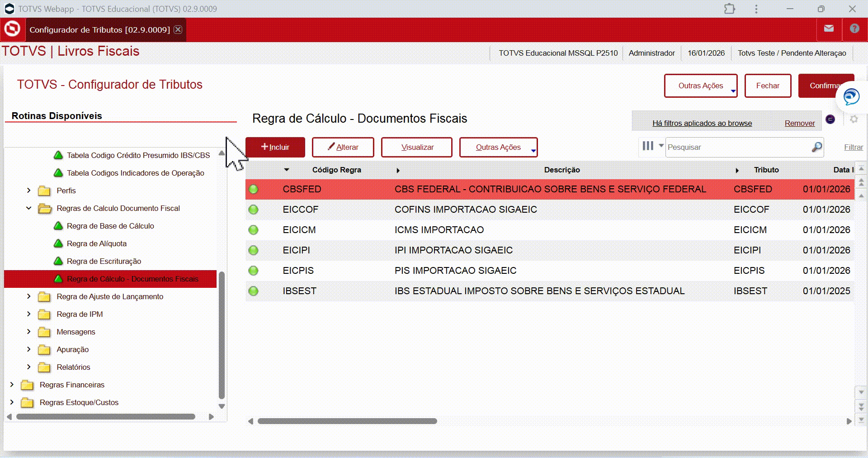The width and height of the screenshot is (868, 458).
Task: Click green status dot of CBSFED row
Action: coord(254,189)
